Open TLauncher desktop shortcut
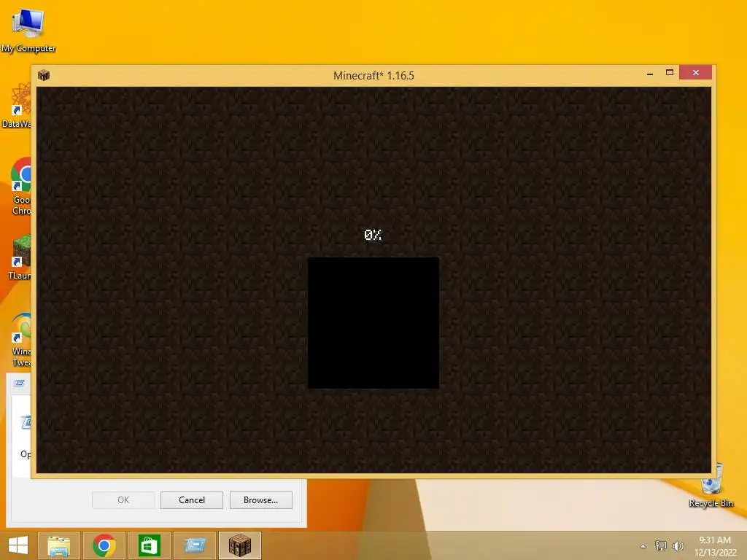The width and height of the screenshot is (747, 560). [20, 257]
